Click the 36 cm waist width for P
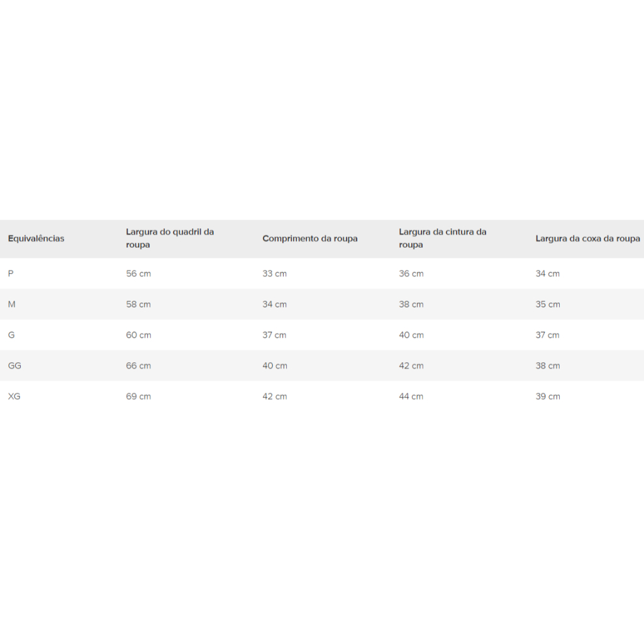The image size is (644, 644). click(411, 274)
